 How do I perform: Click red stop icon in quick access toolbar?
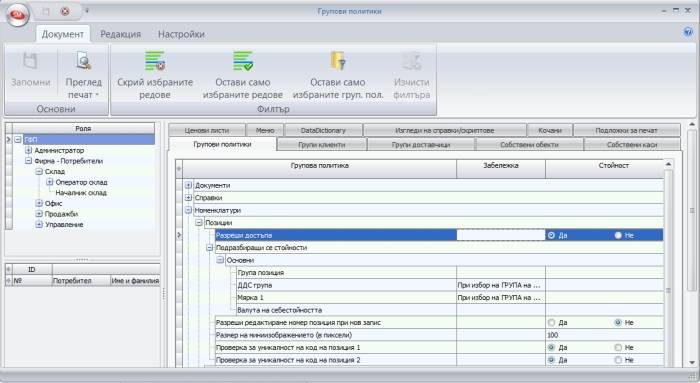point(65,12)
